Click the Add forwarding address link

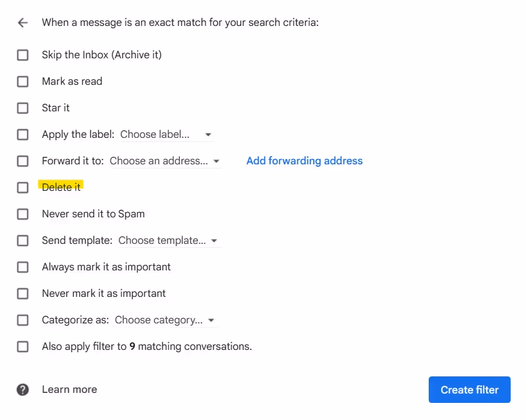[x=304, y=161]
